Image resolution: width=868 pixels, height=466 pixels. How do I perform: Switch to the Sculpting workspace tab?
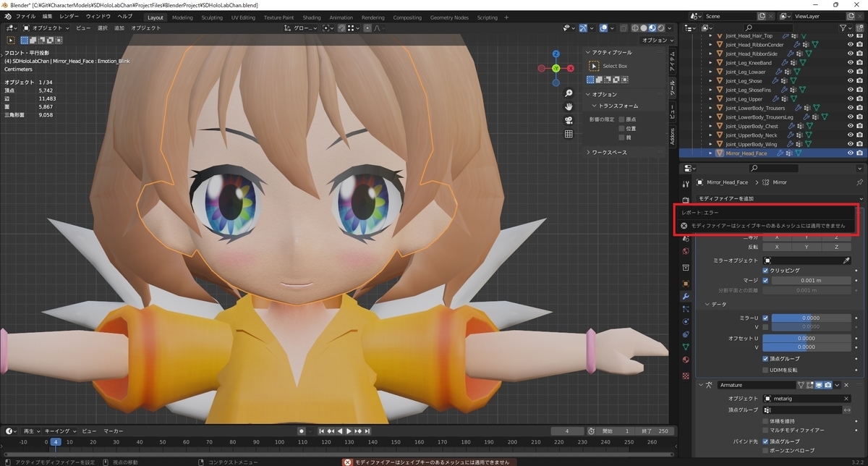point(212,17)
